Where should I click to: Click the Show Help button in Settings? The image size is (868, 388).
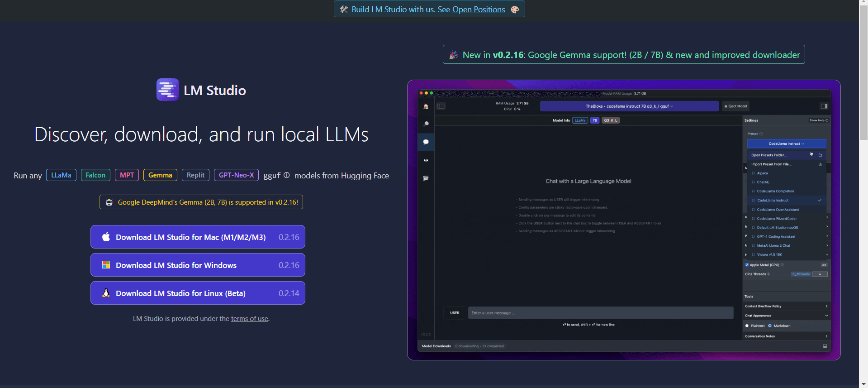[x=819, y=120]
